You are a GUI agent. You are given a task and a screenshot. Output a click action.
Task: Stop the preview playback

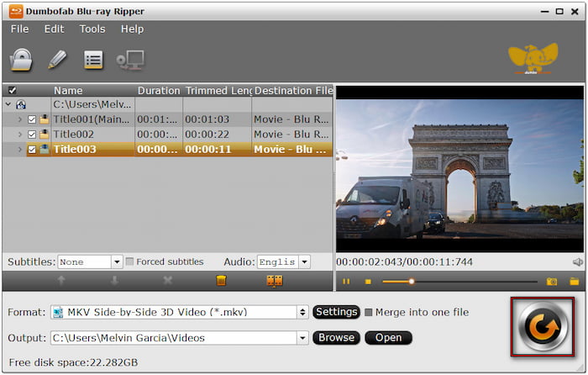point(368,282)
